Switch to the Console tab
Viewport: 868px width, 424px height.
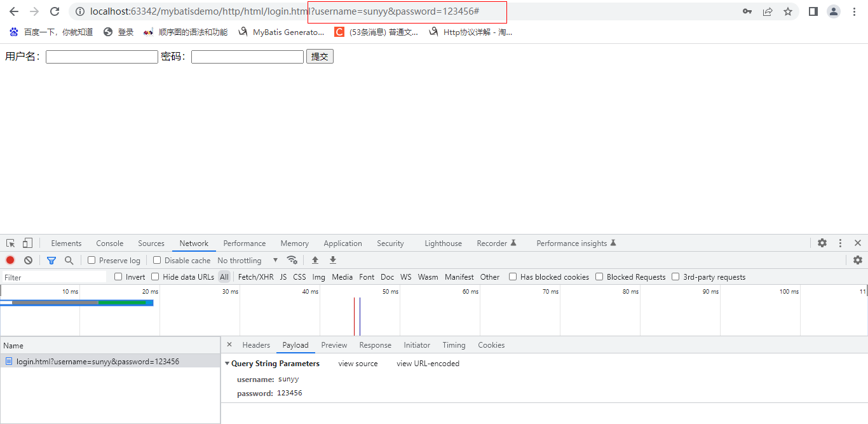pos(110,243)
